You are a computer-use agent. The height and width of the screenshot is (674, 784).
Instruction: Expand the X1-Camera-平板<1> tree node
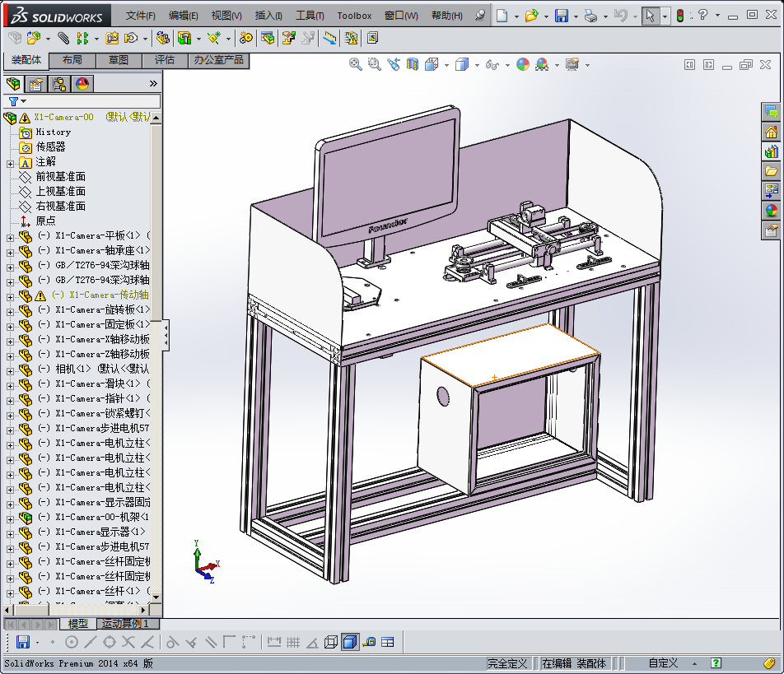tap(10, 238)
